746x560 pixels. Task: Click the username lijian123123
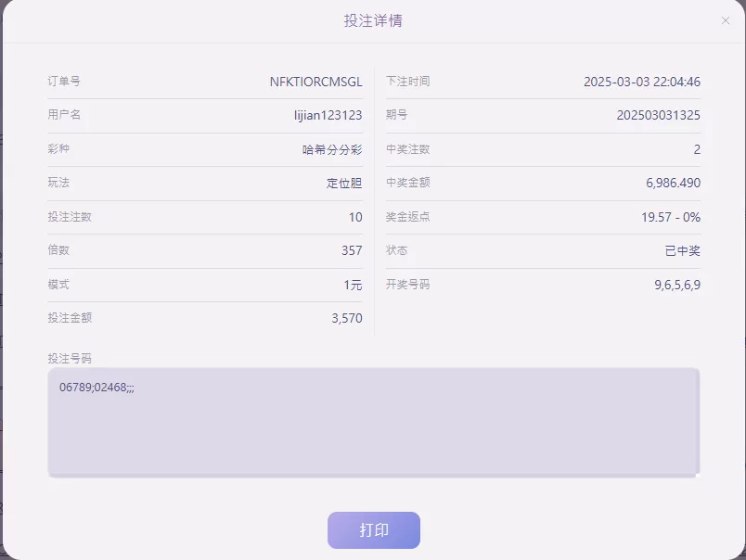coord(328,115)
